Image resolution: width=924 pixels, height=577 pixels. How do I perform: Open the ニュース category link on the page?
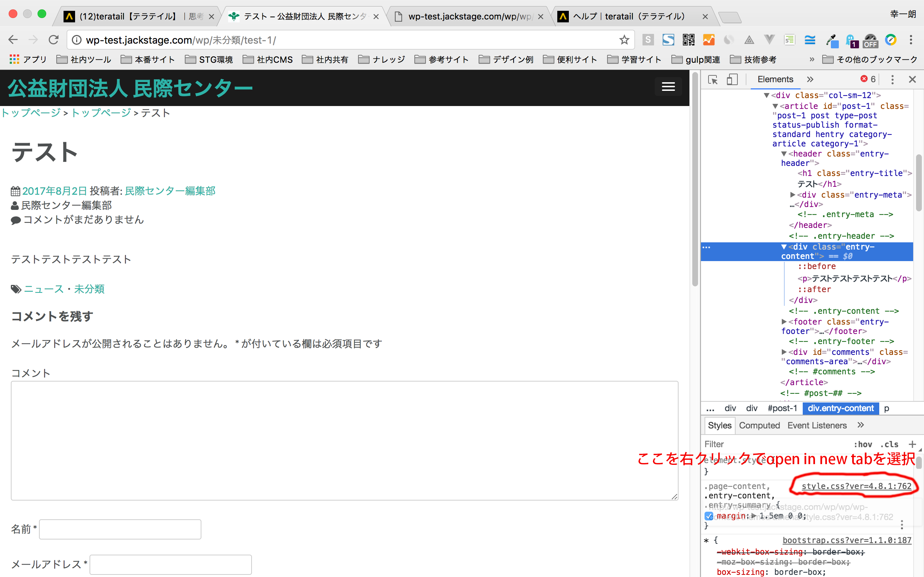pos(43,289)
